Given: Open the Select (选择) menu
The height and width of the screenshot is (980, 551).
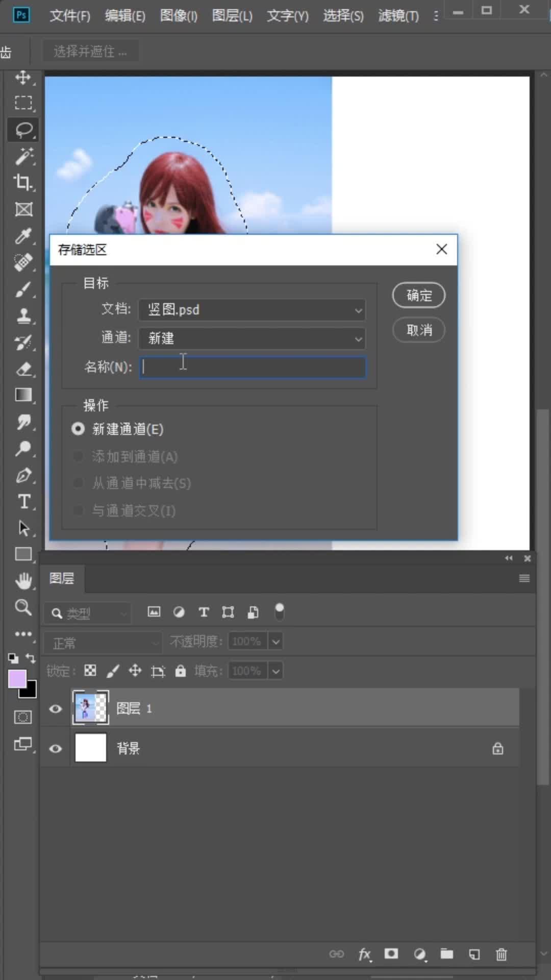Looking at the screenshot, I should pyautogui.click(x=343, y=16).
